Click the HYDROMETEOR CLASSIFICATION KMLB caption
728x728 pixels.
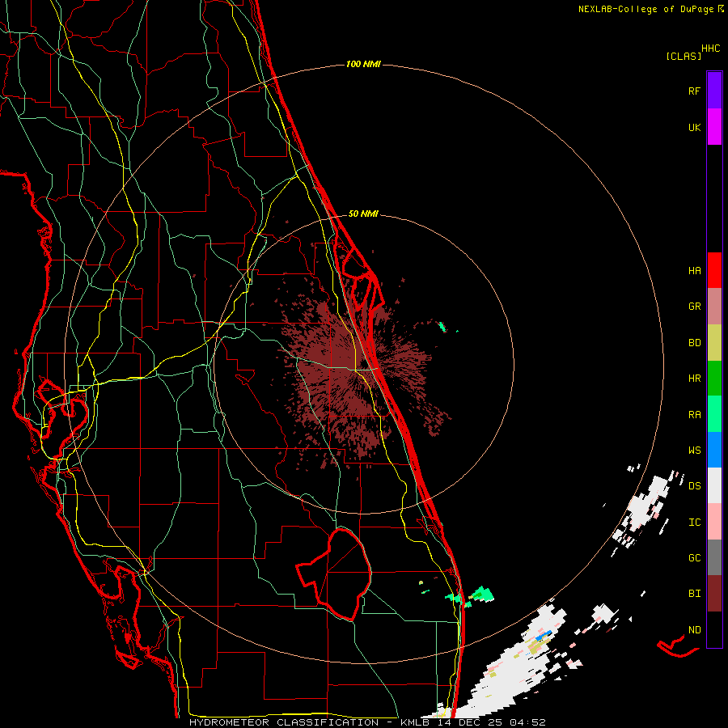tap(367, 722)
